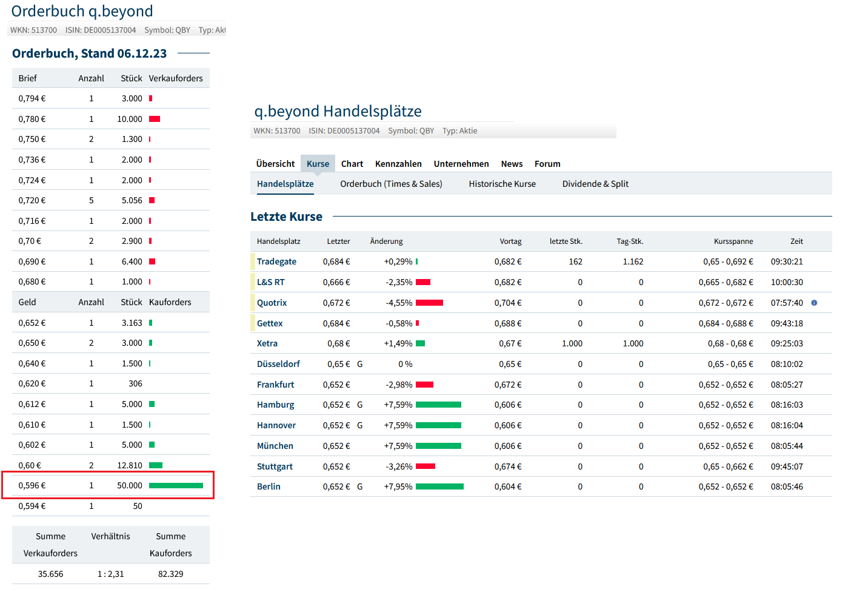This screenshot has height=609, width=868.
Task: Click the Orderbuch q.beyond title
Action: 82,11
